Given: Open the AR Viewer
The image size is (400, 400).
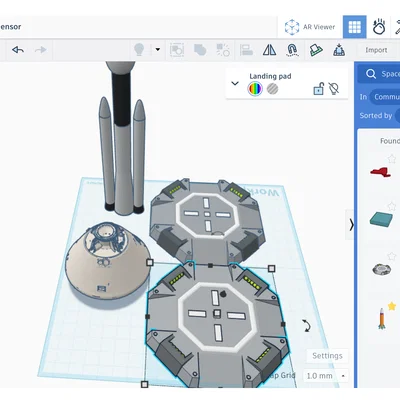Looking at the screenshot, I should (x=310, y=27).
